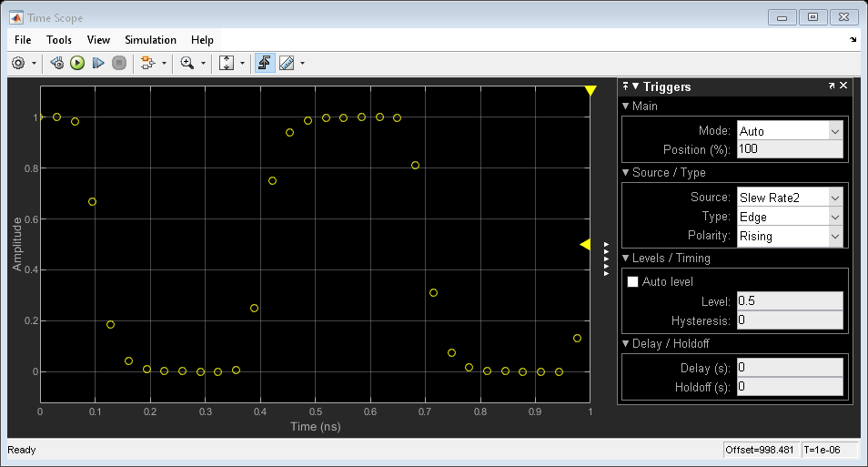This screenshot has height=467, width=868.
Task: Click the yellow trigger level marker
Action: pyautogui.click(x=585, y=244)
